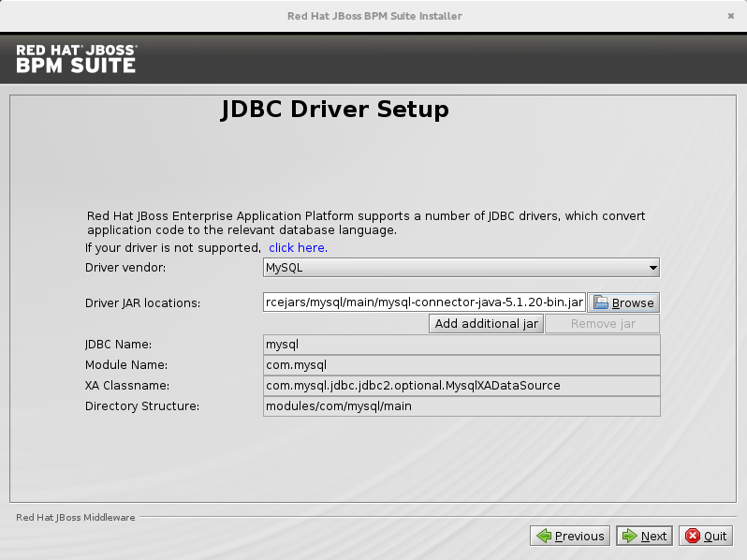Select the JDBC Name field containing mysql
Image resolution: width=747 pixels, height=560 pixels.
[x=461, y=345]
